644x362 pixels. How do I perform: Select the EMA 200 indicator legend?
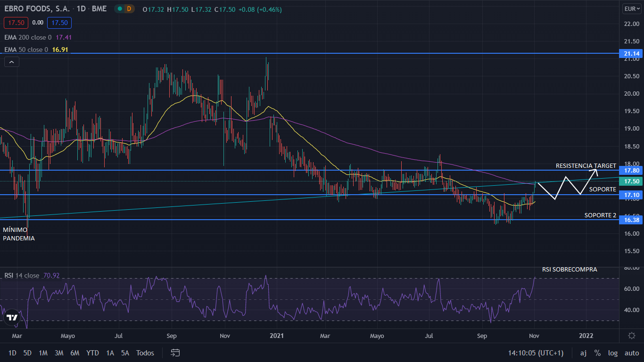click(28, 37)
